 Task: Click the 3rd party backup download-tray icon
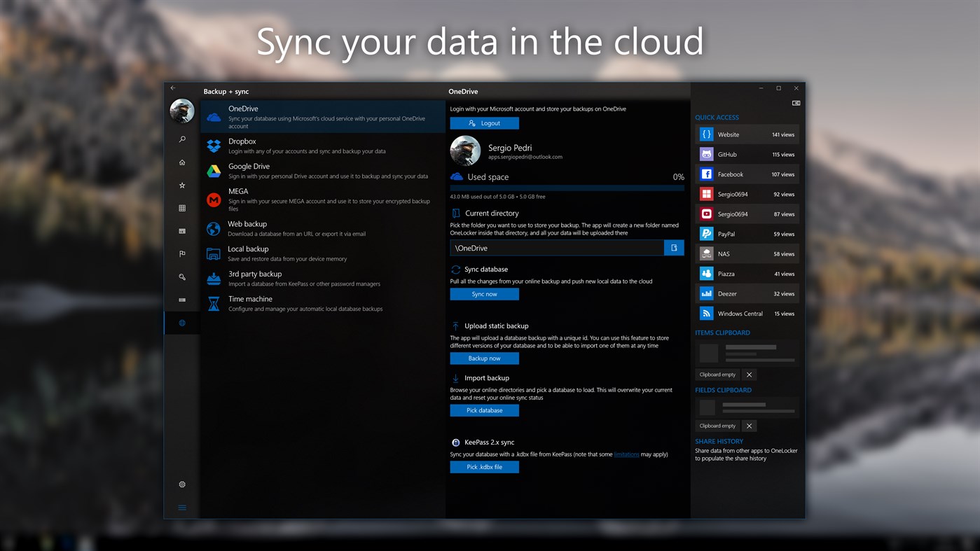tap(214, 279)
